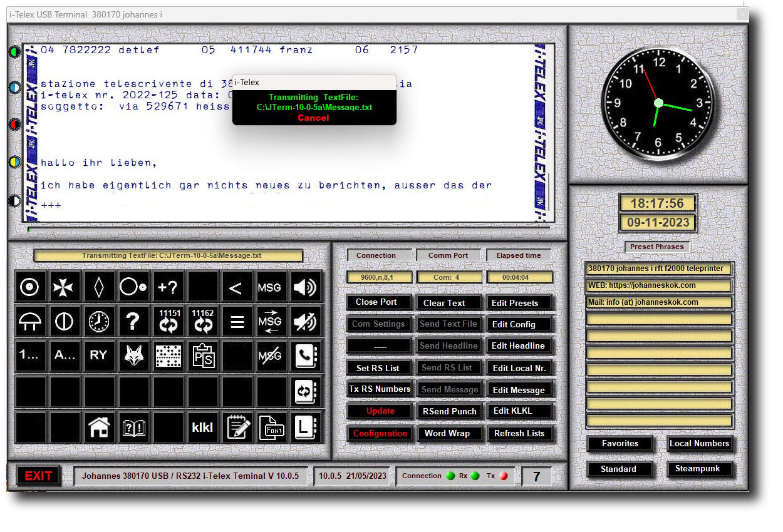Click the RSend Punch button
The height and width of the screenshot is (532, 783).
click(x=449, y=411)
